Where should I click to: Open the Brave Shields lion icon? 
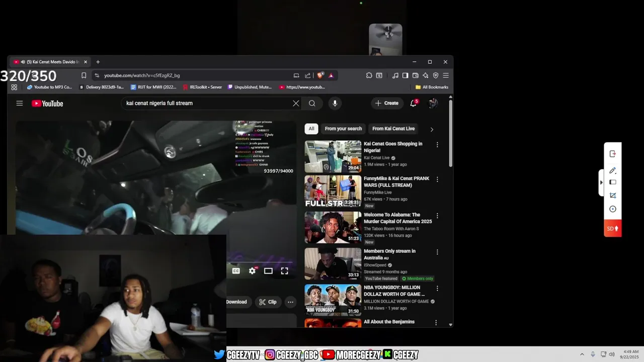[x=320, y=75]
